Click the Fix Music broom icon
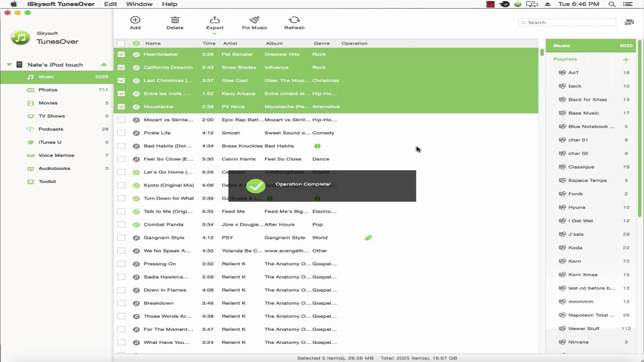 (255, 20)
